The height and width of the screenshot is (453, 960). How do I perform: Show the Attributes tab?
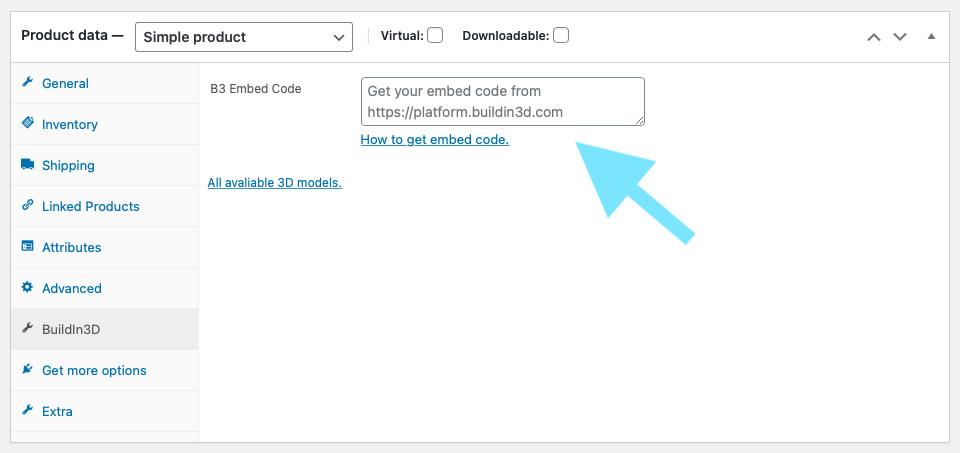pos(105,247)
